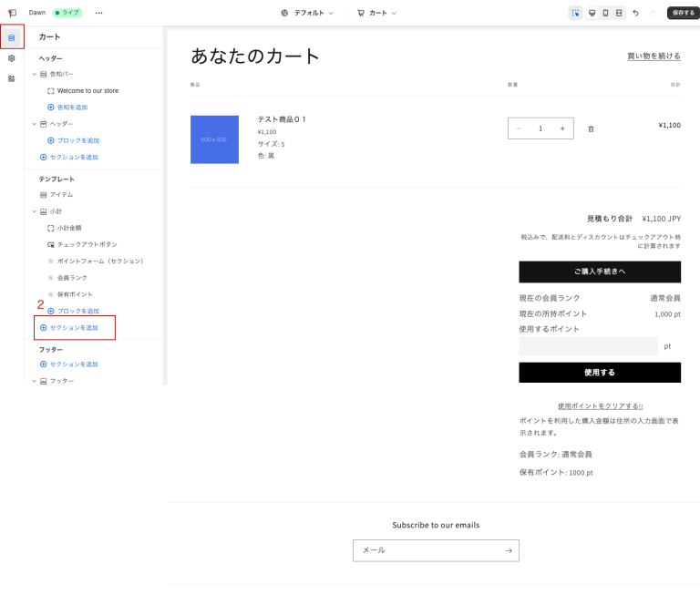Open theme settings gear icon
Image resolution: width=700 pixels, height=605 pixels.
point(12,58)
